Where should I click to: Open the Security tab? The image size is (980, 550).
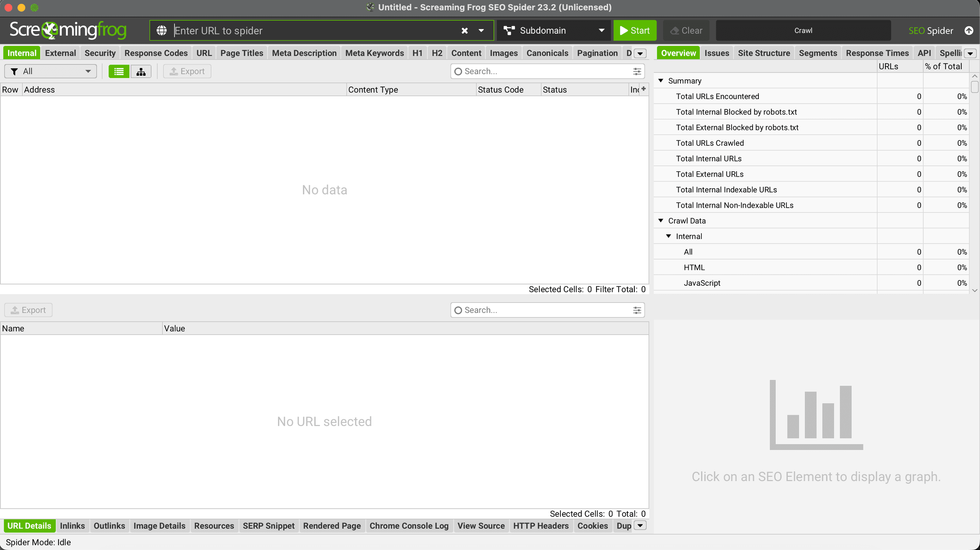(x=100, y=53)
